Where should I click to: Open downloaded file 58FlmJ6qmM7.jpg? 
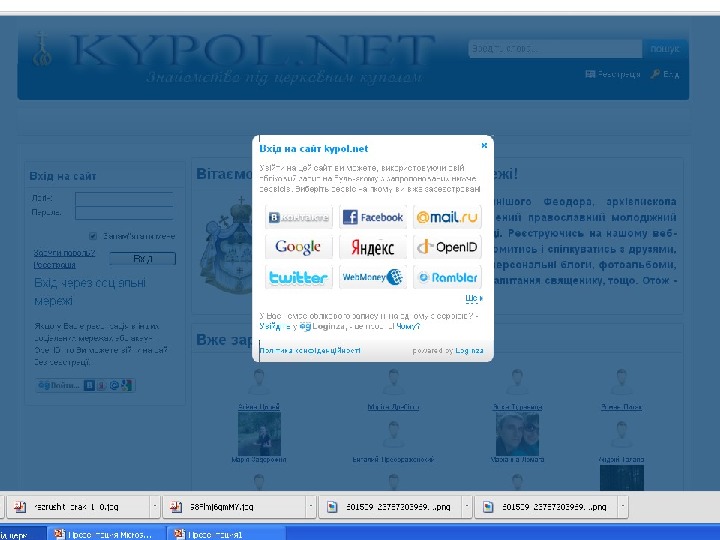tap(235, 507)
